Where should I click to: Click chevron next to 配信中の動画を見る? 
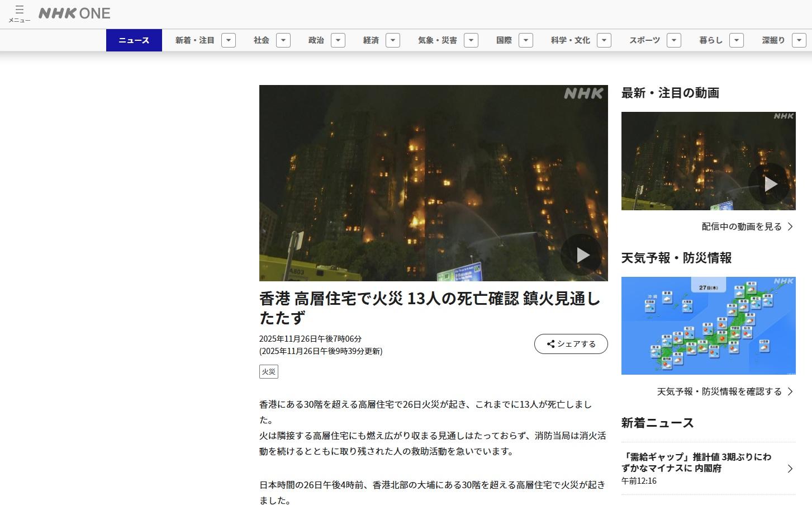click(x=790, y=226)
